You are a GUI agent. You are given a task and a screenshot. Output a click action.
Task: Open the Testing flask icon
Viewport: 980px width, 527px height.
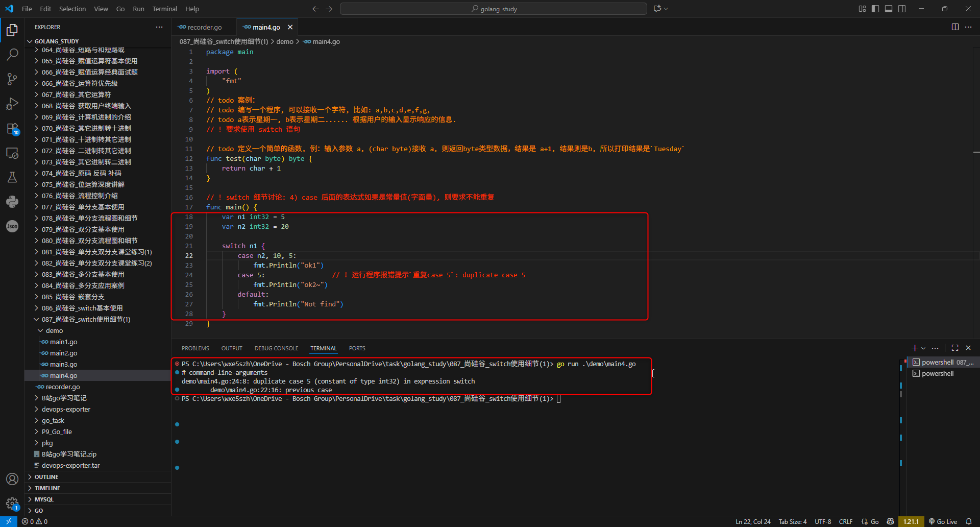coord(12,177)
